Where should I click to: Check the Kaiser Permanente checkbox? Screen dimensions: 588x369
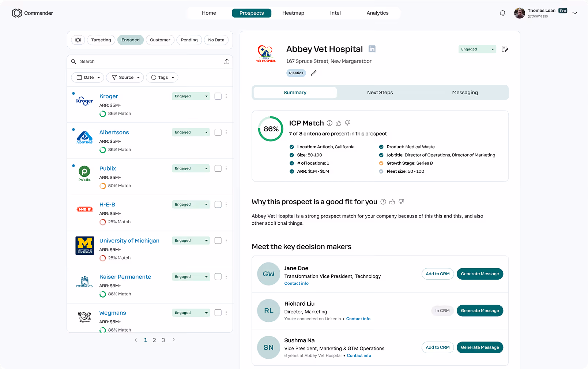coord(218,277)
